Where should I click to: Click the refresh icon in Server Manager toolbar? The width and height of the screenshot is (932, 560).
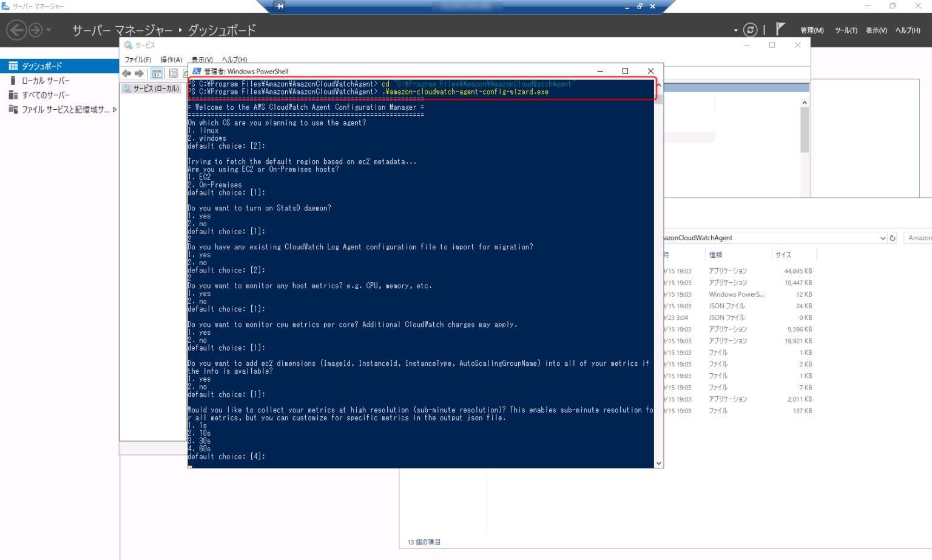[x=751, y=29]
